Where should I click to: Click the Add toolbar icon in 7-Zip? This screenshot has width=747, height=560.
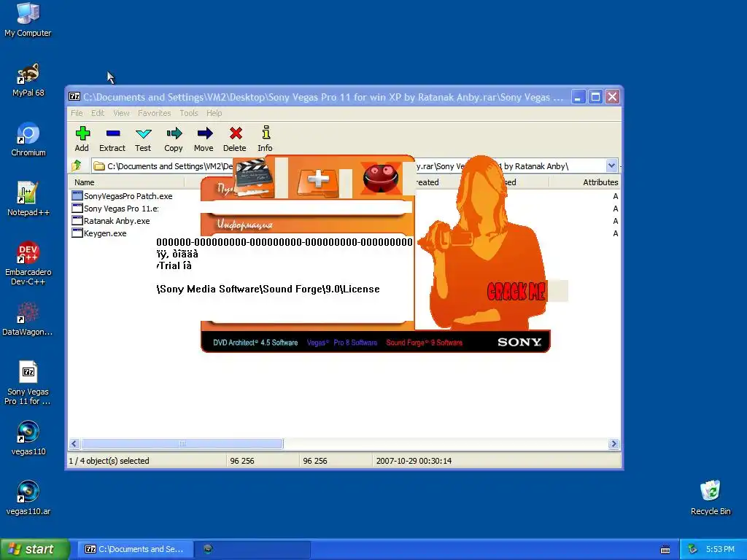(82, 139)
